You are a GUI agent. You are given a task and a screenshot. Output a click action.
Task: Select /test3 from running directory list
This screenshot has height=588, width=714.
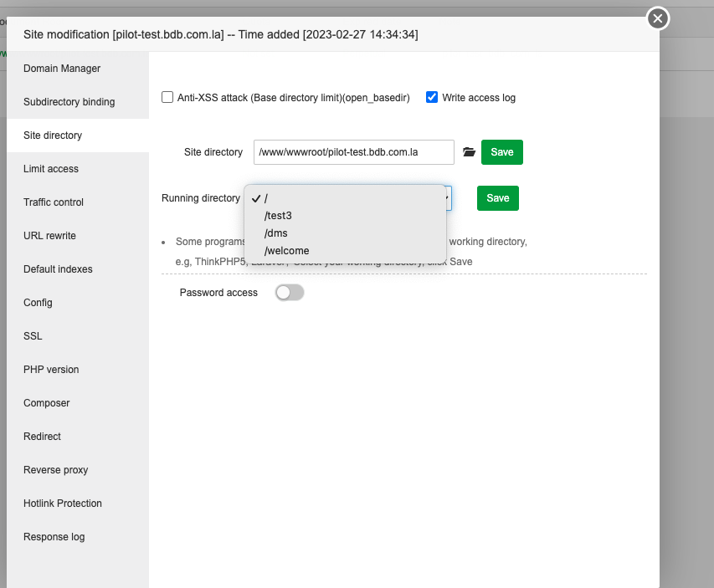278,216
